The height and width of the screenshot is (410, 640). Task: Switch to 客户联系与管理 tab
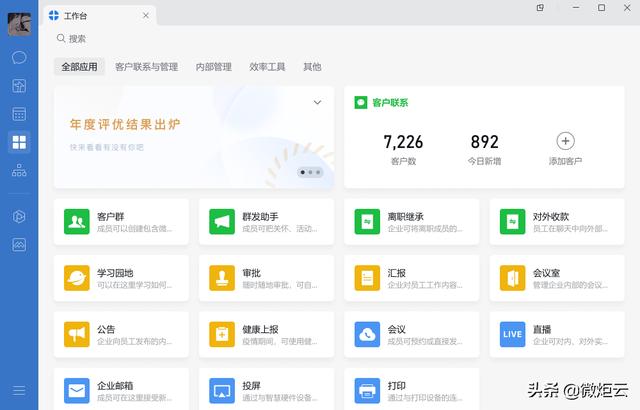[x=147, y=66]
